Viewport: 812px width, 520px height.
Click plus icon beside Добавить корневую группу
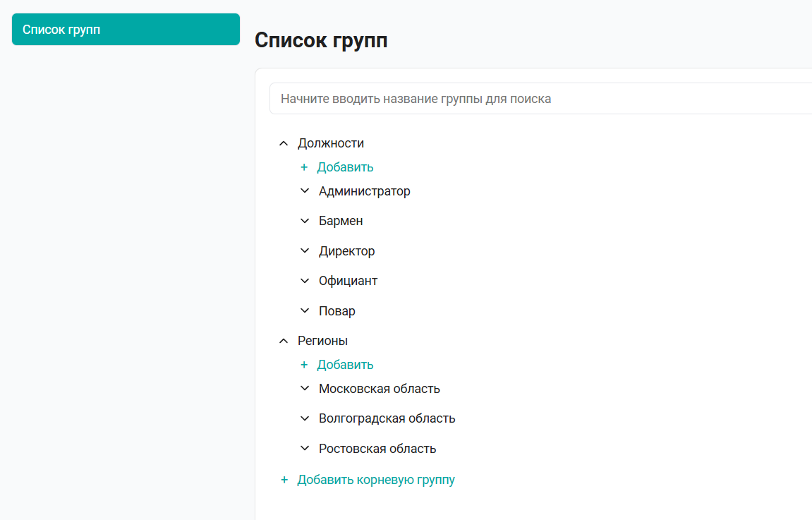[284, 480]
